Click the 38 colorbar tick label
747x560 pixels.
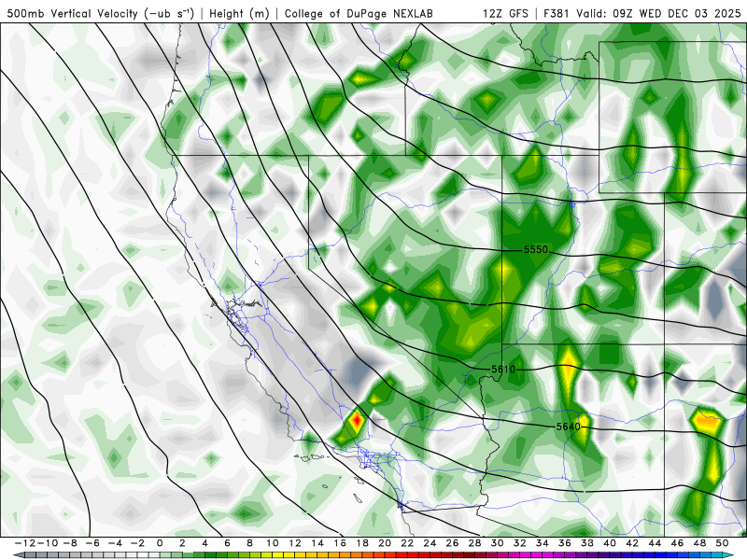click(x=587, y=543)
